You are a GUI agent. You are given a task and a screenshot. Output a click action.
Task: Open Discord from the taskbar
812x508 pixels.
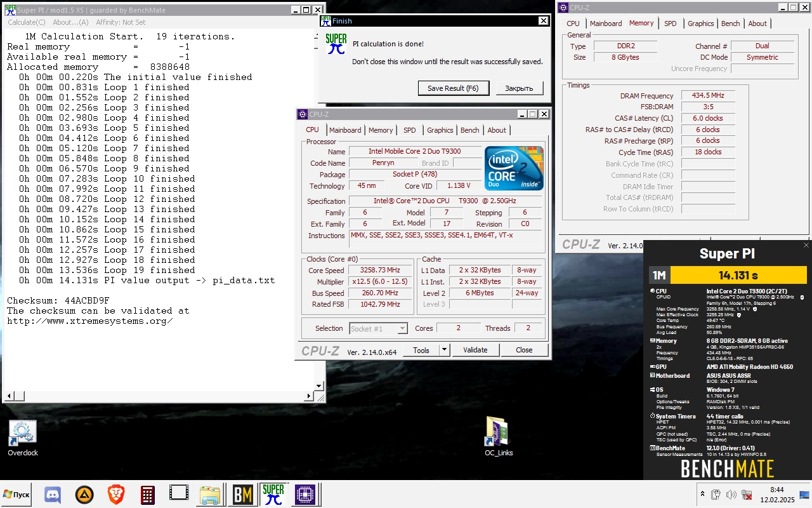click(53, 494)
